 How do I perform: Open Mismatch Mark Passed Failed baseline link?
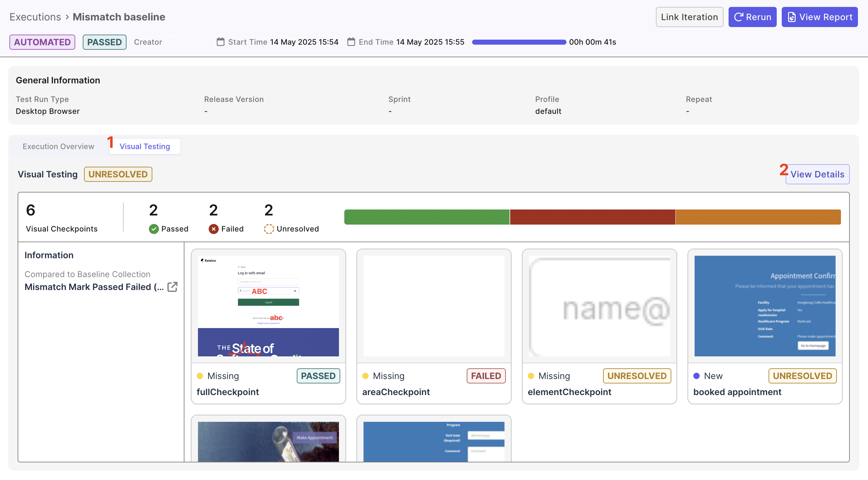point(94,287)
